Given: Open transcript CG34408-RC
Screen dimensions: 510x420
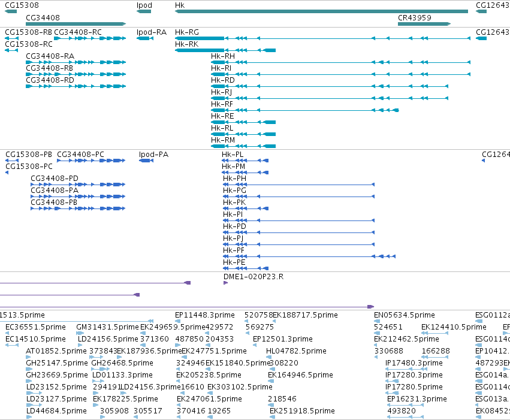Looking at the screenshot, I should point(90,38).
